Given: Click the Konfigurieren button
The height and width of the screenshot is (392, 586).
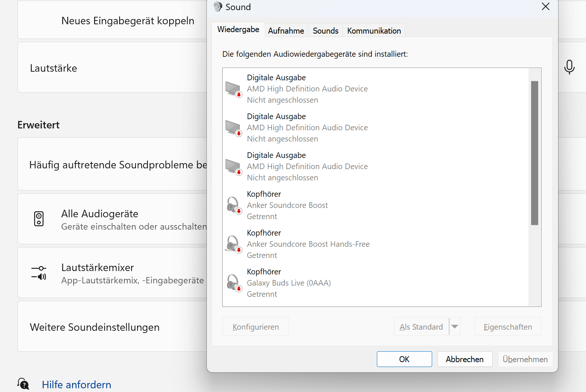Looking at the screenshot, I should 256,327.
